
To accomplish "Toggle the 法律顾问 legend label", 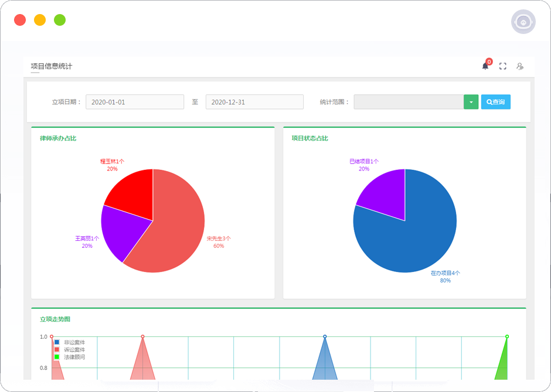I will [74, 357].
